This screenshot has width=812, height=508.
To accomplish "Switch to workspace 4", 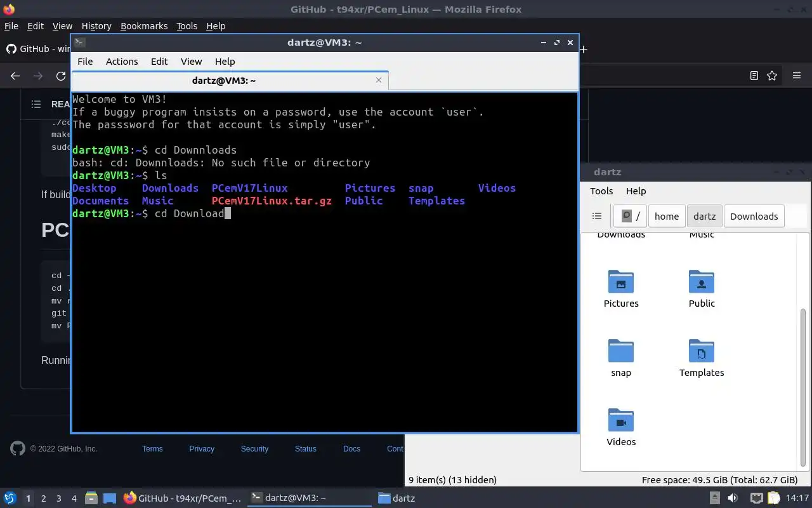I will 74,498.
